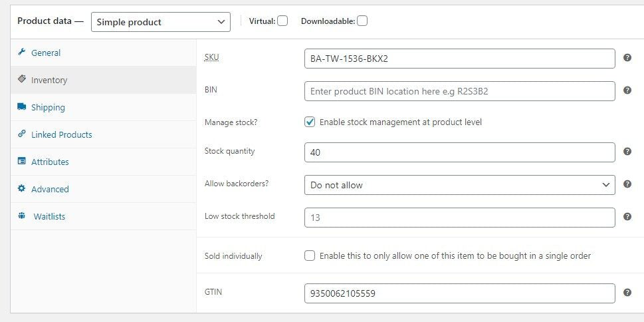Check the Sold individually checkbox
The image size is (644, 322).
[x=310, y=255]
